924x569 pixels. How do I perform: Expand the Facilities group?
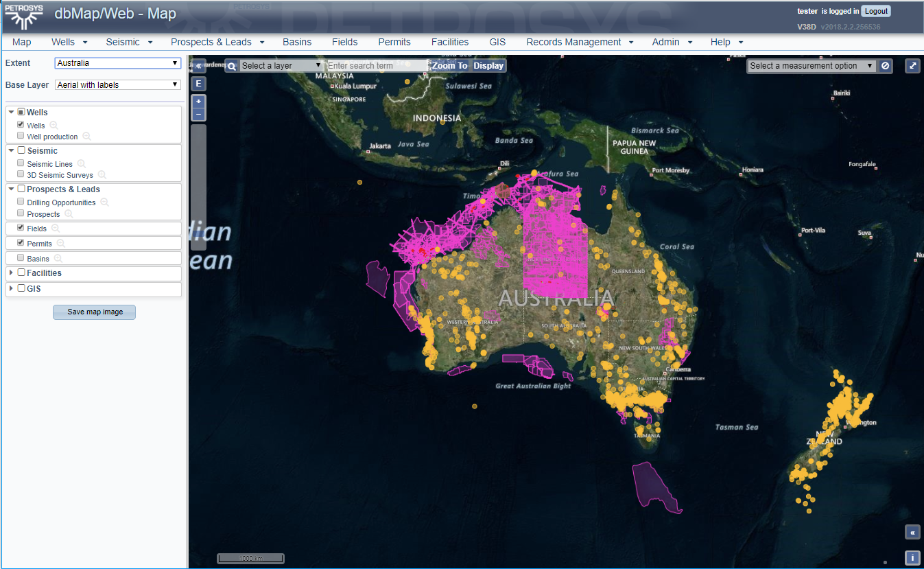click(x=12, y=272)
